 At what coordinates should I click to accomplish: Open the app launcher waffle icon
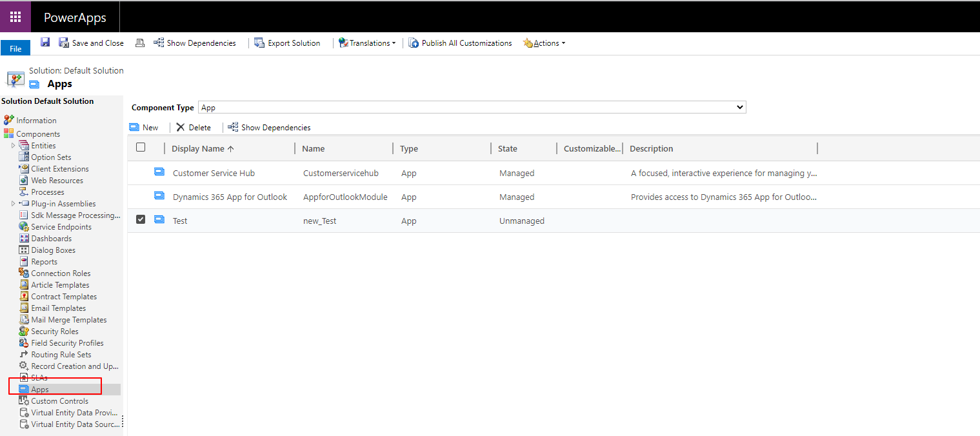15,17
